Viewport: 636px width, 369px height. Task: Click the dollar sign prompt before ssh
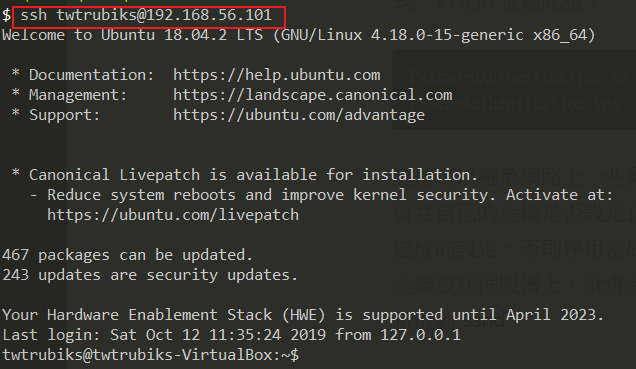tap(6, 15)
